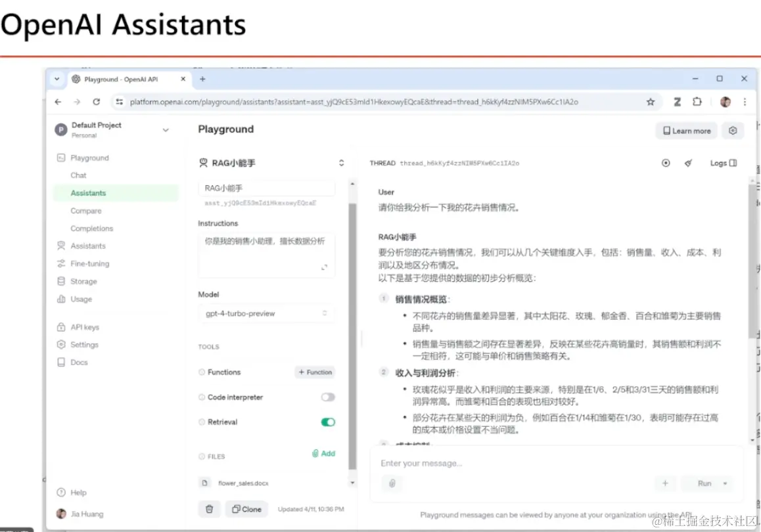This screenshot has width=761, height=532.
Task: Open the browser extensions puzzle icon
Action: pyautogui.click(x=697, y=102)
